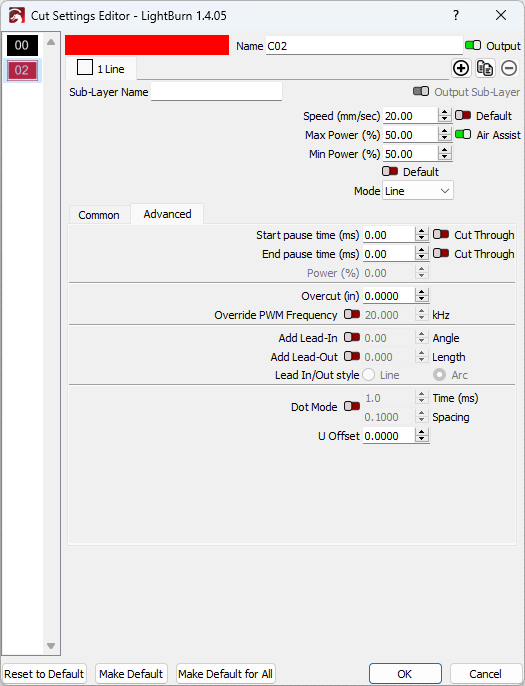Toggle the Output Sub-Layer switch
Image resolution: width=525 pixels, height=686 pixels.
click(x=421, y=91)
